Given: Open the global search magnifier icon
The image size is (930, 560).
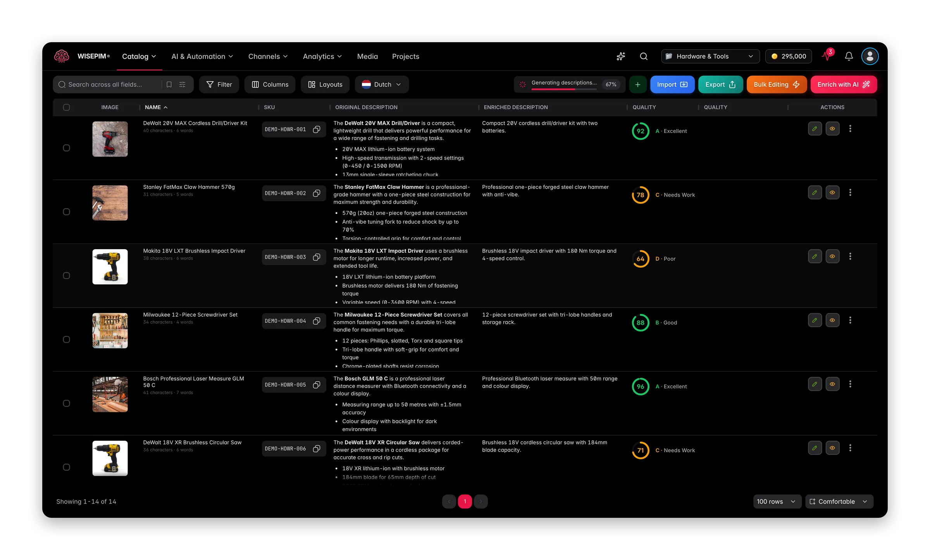Looking at the screenshot, I should 644,56.
